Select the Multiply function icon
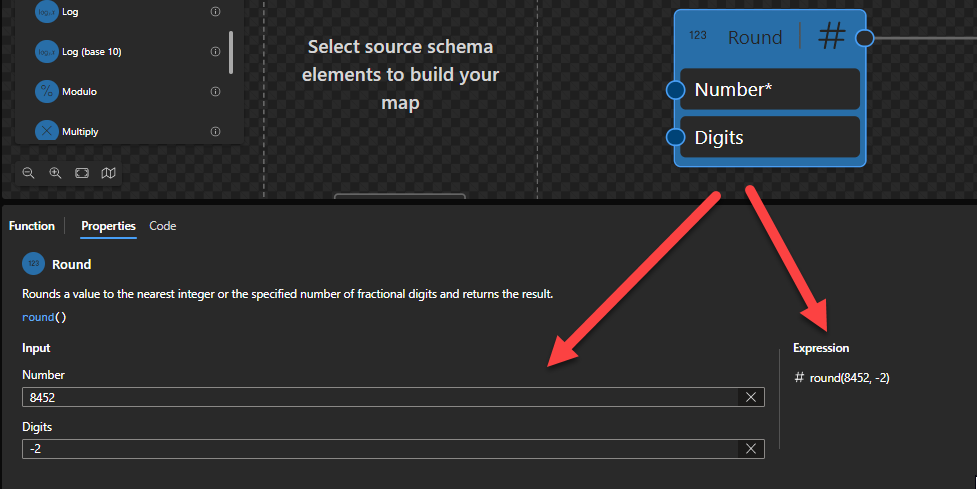977x489 pixels. tap(47, 131)
